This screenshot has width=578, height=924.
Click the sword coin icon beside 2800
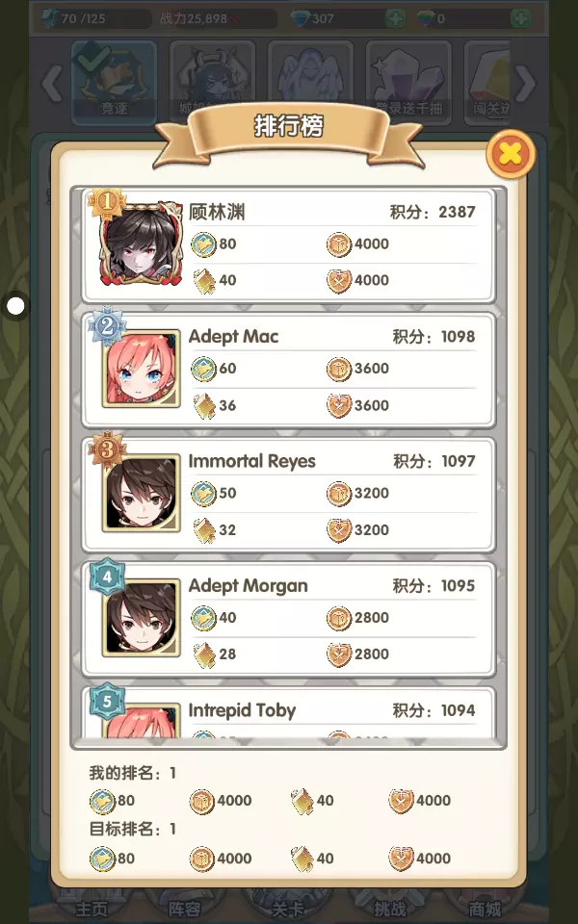pyautogui.click(x=339, y=654)
